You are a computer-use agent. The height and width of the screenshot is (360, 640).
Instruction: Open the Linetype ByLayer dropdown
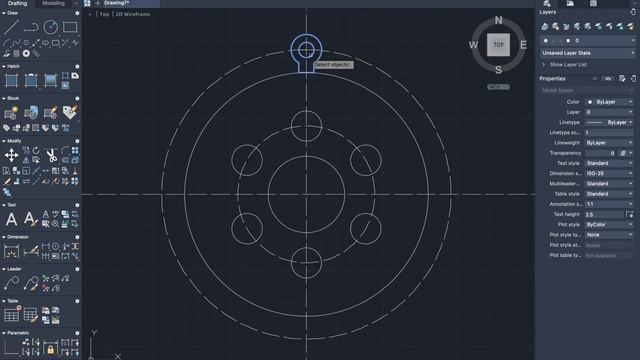pyautogui.click(x=609, y=122)
